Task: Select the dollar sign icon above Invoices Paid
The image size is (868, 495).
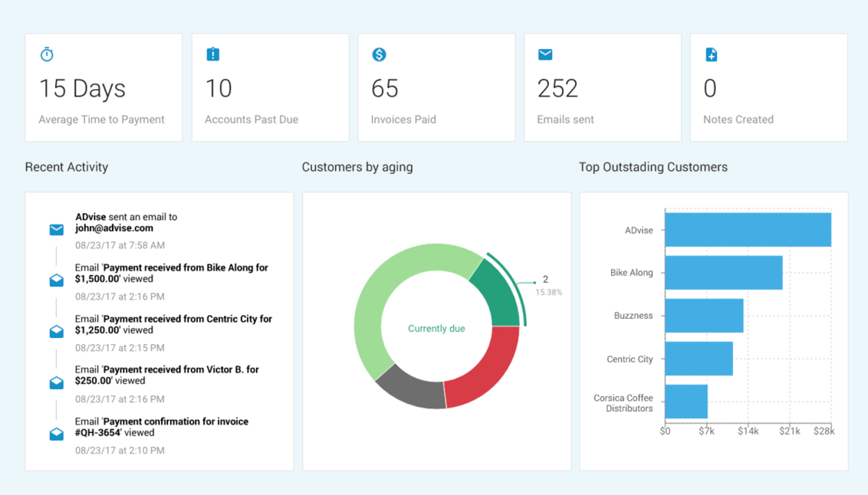Action: 379,54
